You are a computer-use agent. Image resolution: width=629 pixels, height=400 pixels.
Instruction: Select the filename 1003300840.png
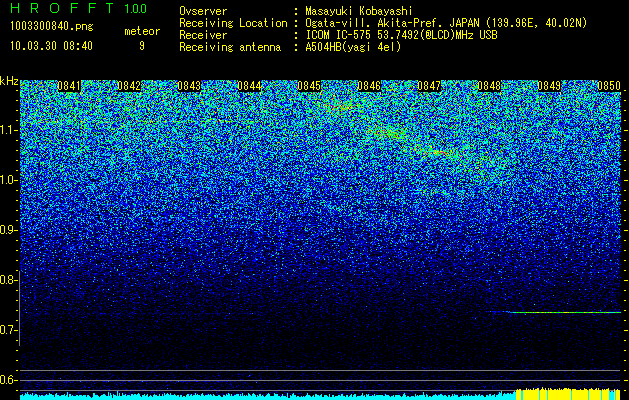click(x=51, y=26)
